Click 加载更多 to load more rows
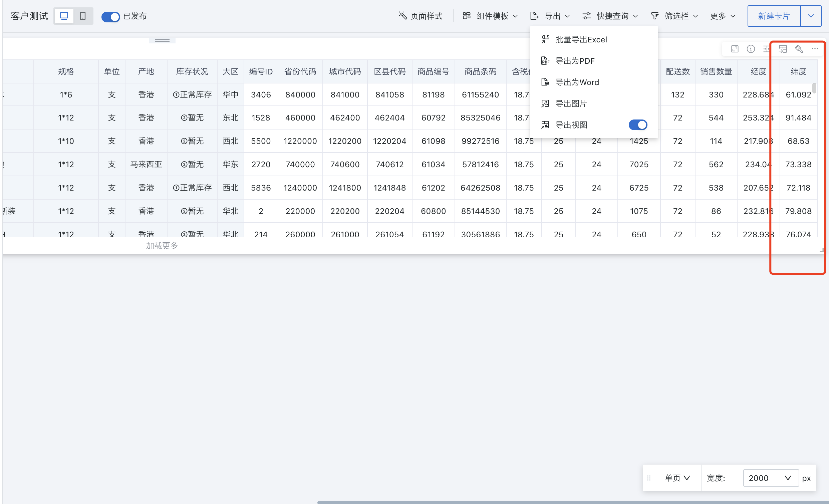This screenshot has height=504, width=829. pos(162,246)
